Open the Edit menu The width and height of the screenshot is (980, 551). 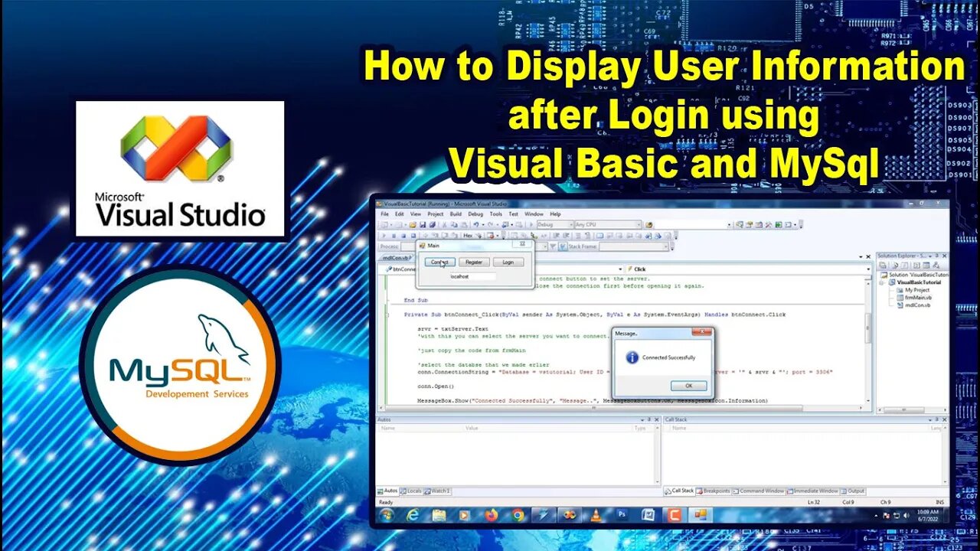[400, 214]
